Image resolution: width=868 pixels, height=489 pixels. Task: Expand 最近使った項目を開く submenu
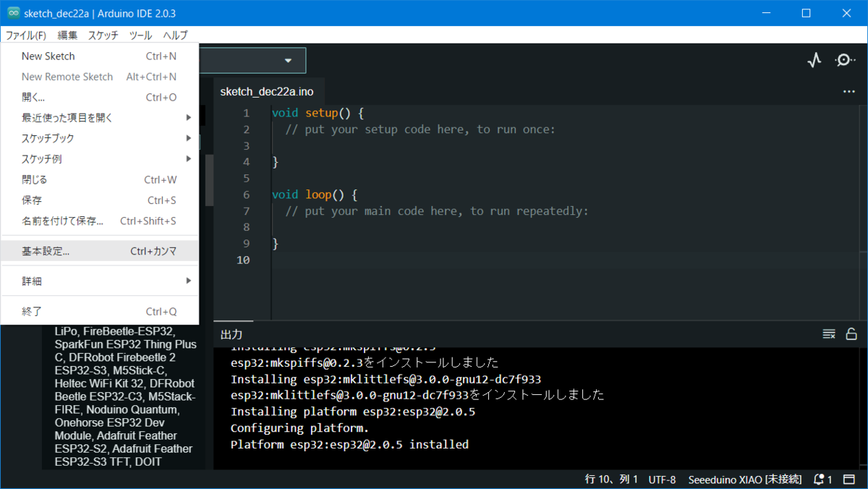[100, 117]
